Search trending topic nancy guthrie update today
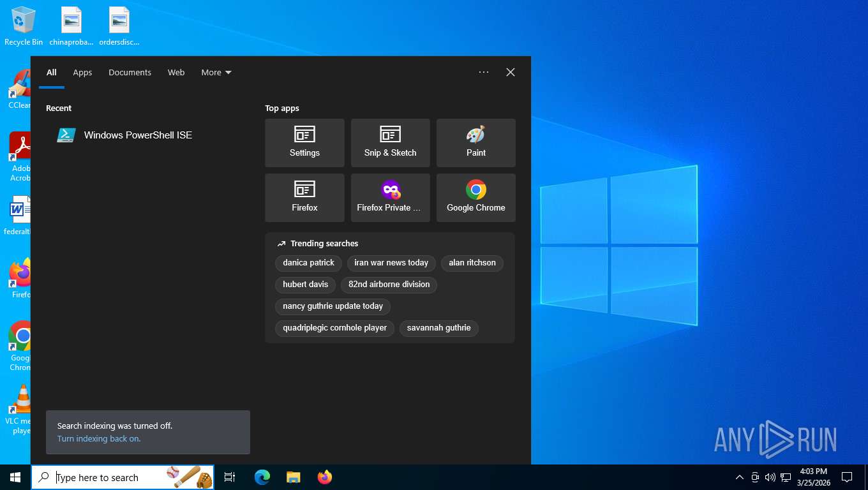This screenshot has height=490, width=868. pyautogui.click(x=333, y=306)
